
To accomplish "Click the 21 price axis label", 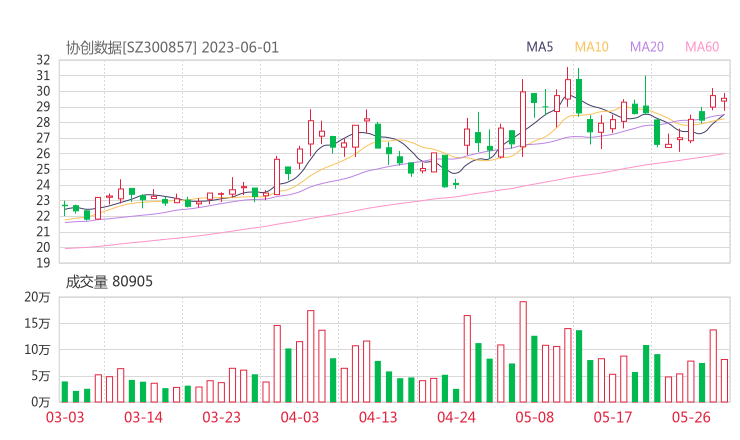I will point(43,231).
